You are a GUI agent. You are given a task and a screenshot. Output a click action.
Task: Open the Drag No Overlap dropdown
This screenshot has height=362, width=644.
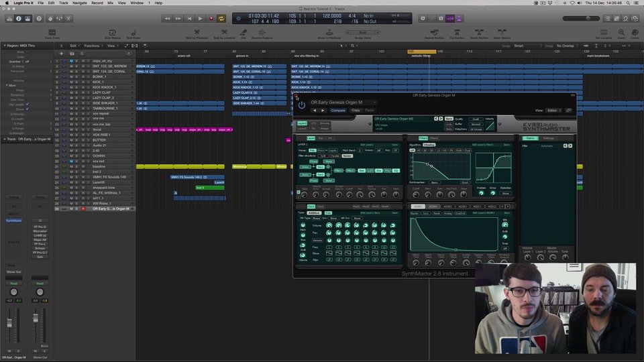click(568, 46)
